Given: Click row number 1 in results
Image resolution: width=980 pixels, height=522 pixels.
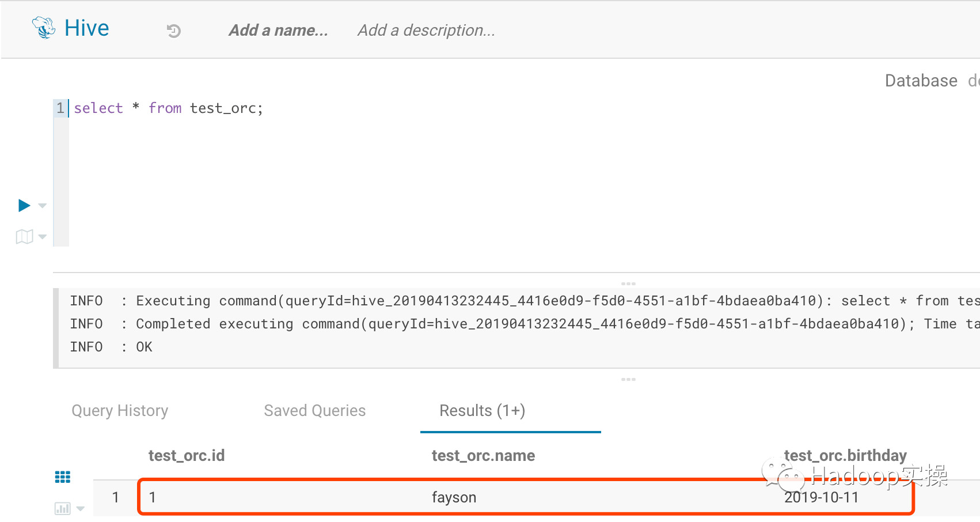Looking at the screenshot, I should 116,497.
